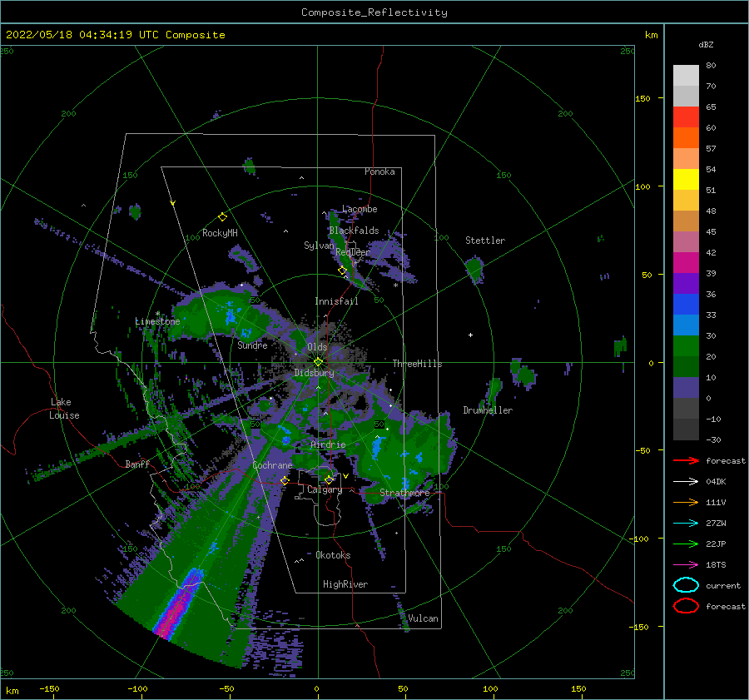Screen dimensions: 749x700
Task: Click the white plus marker west of Stettler area
Action: [470, 335]
